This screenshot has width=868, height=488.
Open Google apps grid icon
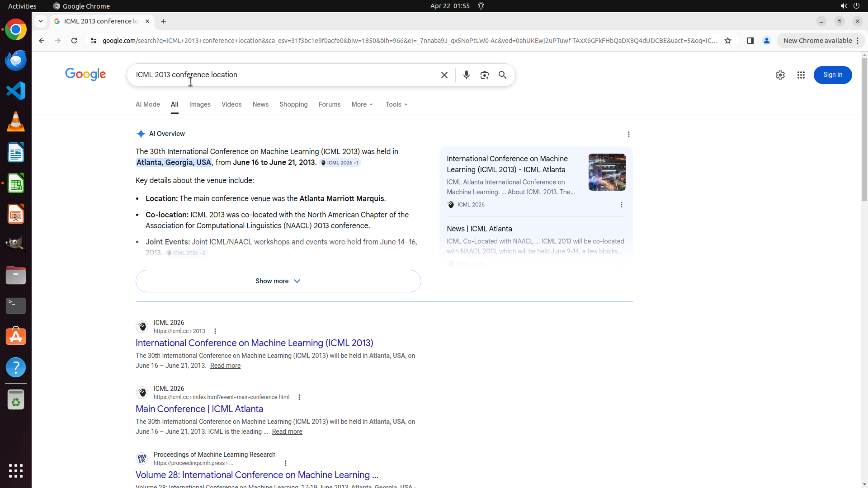801,75
